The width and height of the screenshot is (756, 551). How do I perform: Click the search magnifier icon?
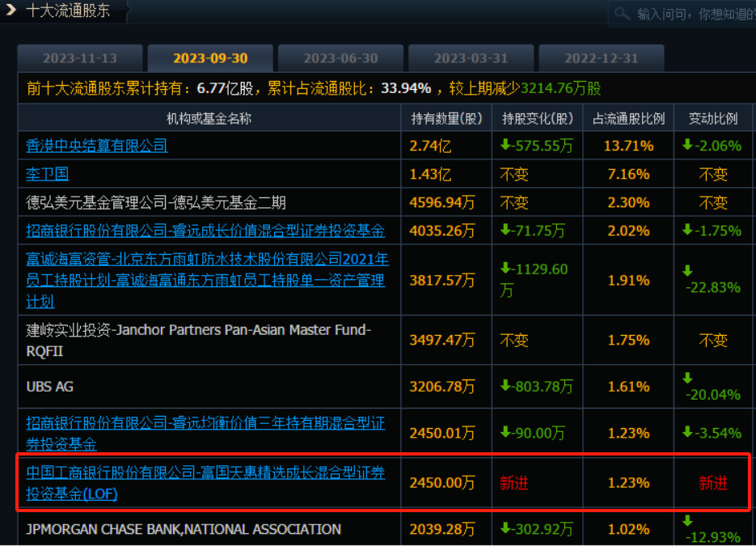(x=622, y=14)
